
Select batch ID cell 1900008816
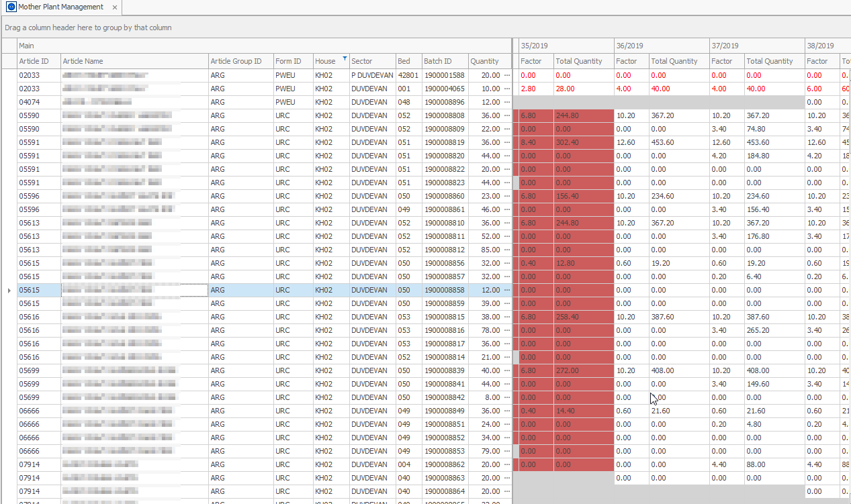coord(445,330)
